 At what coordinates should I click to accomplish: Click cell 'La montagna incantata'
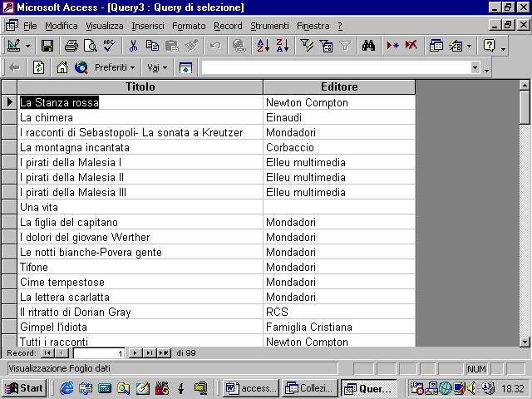click(x=140, y=147)
